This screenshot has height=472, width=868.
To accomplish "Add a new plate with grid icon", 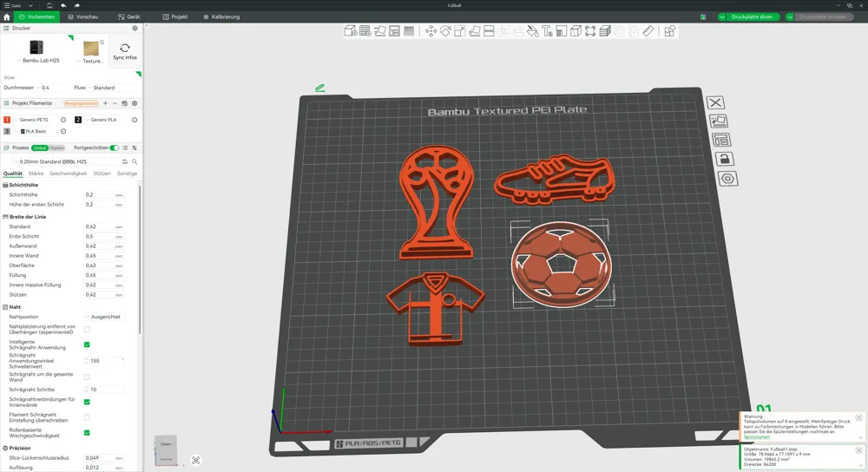I will coord(365,31).
